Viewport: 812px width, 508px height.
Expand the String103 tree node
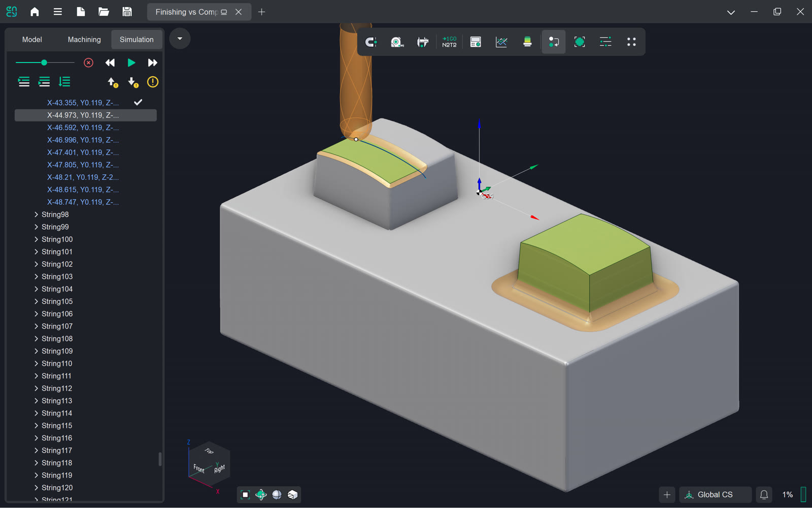point(36,276)
